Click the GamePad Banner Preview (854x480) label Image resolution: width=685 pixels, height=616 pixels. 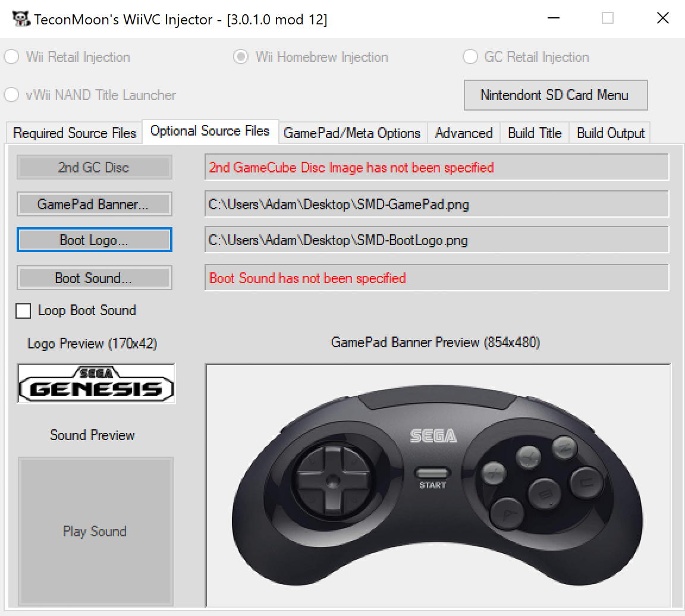pos(435,342)
